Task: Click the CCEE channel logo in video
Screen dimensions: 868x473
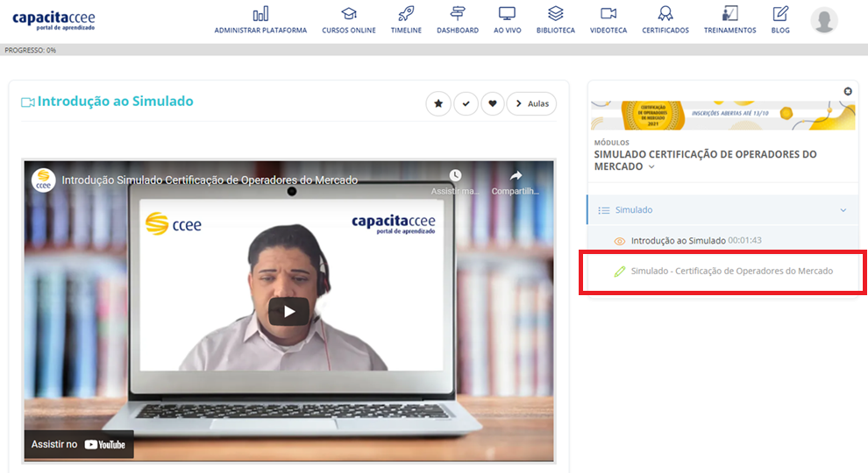Action: click(x=43, y=180)
